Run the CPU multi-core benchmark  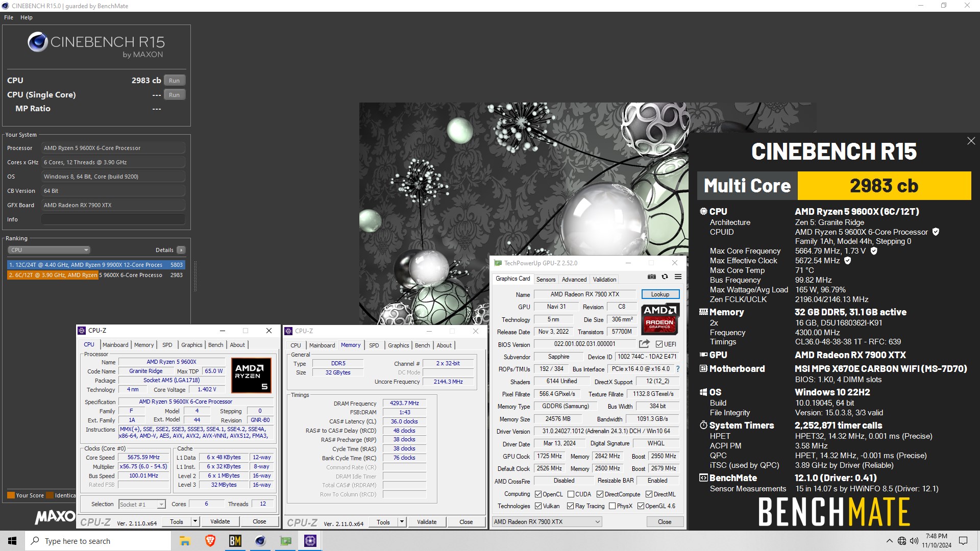click(174, 81)
